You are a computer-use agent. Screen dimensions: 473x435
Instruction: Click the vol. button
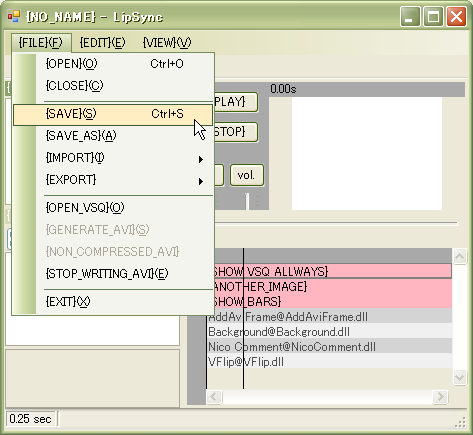tap(247, 175)
